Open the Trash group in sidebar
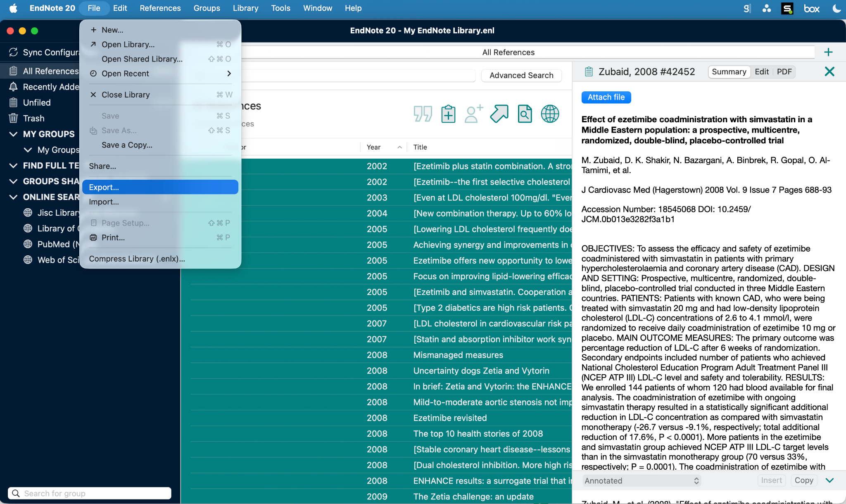 (x=33, y=119)
